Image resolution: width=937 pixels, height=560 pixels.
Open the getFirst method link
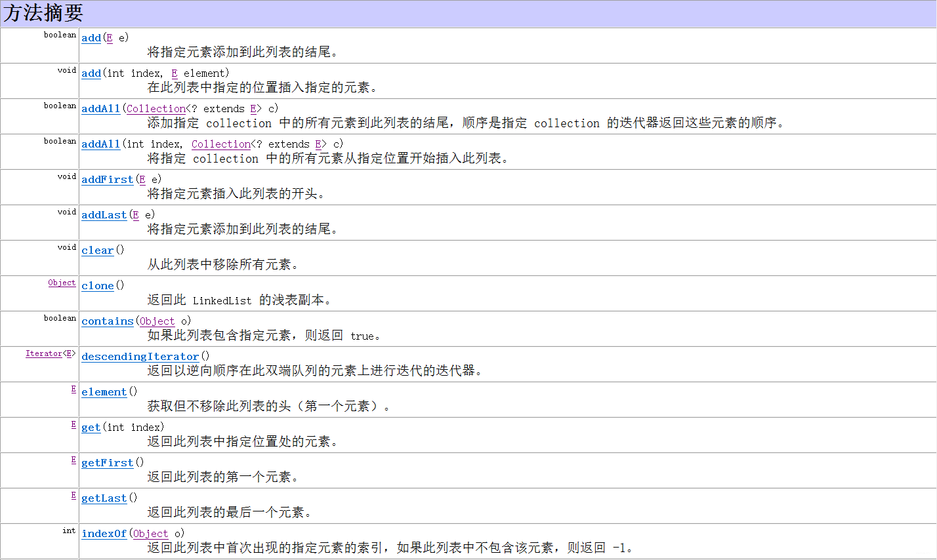[x=108, y=463]
